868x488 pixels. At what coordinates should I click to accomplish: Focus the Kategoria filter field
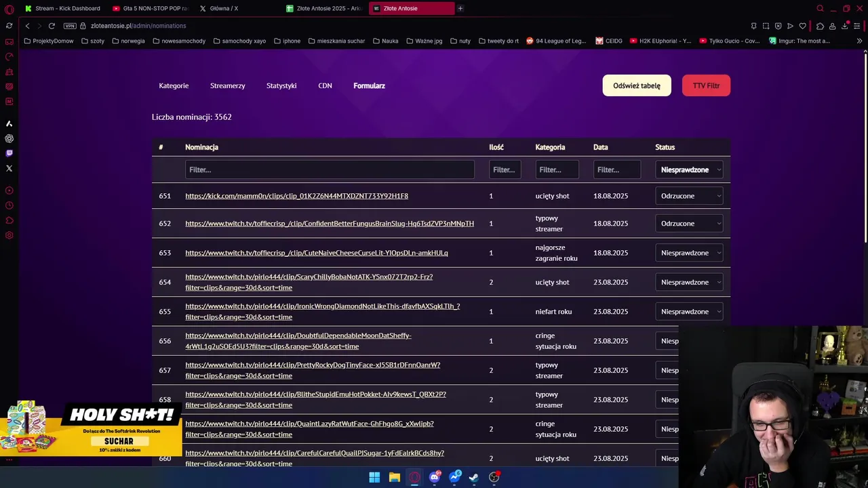tap(557, 169)
